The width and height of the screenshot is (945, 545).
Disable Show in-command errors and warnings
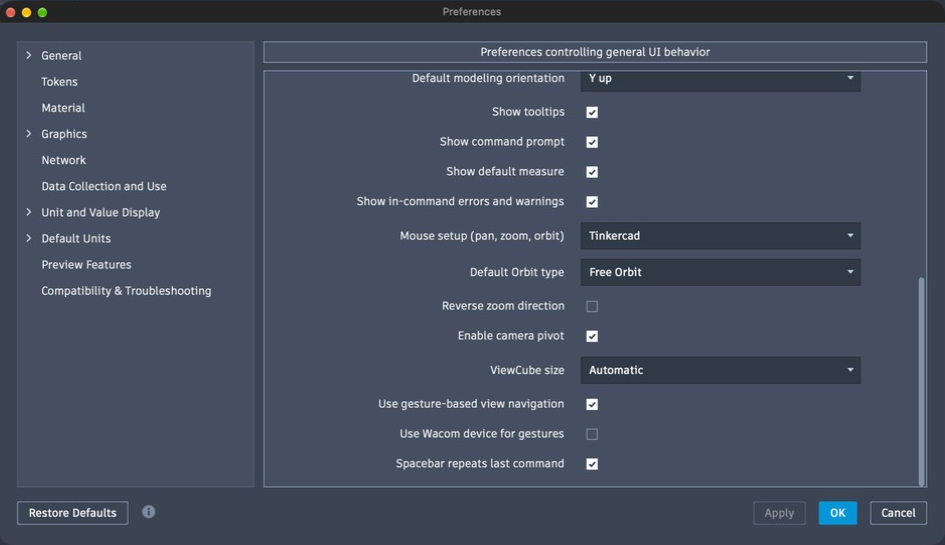(592, 202)
